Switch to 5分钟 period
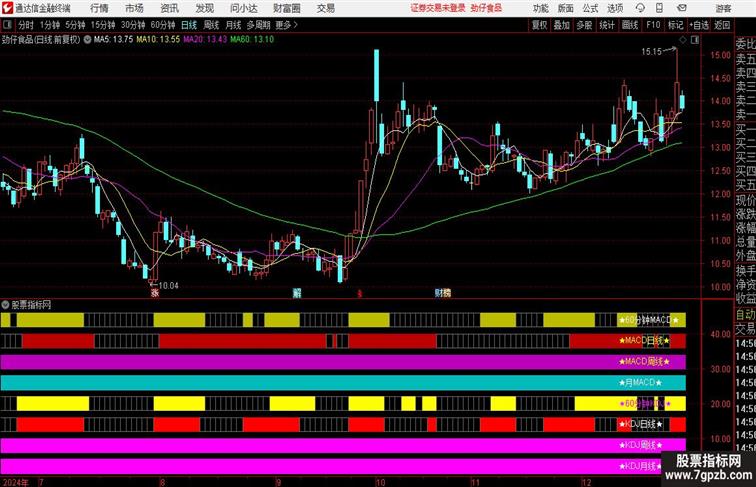The image size is (756, 487). pos(75,25)
